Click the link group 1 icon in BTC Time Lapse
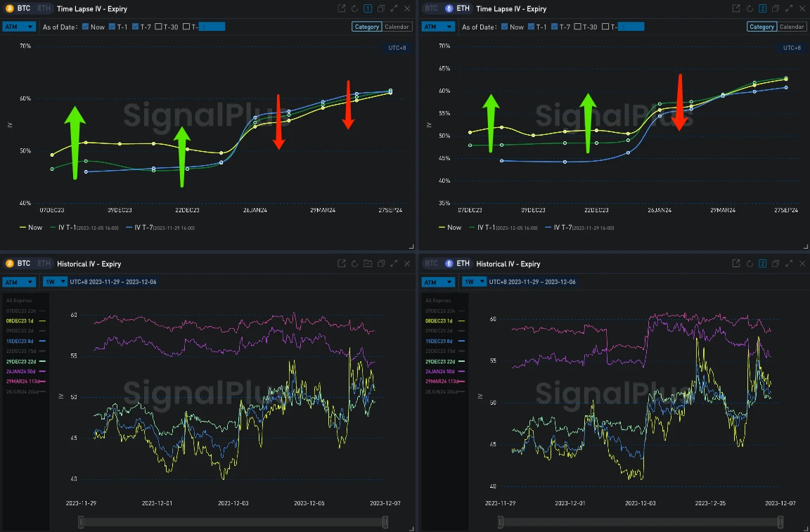 368,8
